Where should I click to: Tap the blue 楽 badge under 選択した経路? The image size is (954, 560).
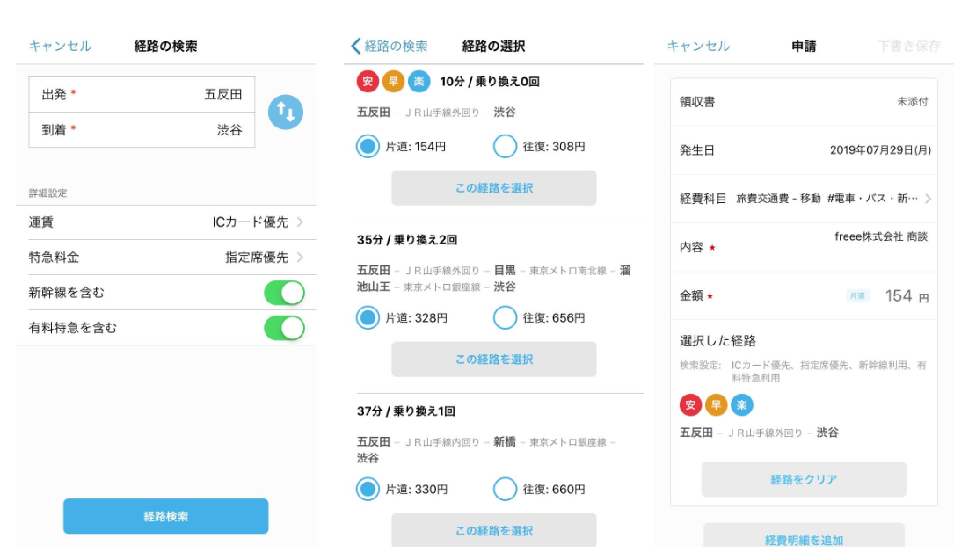pyautogui.click(x=742, y=404)
